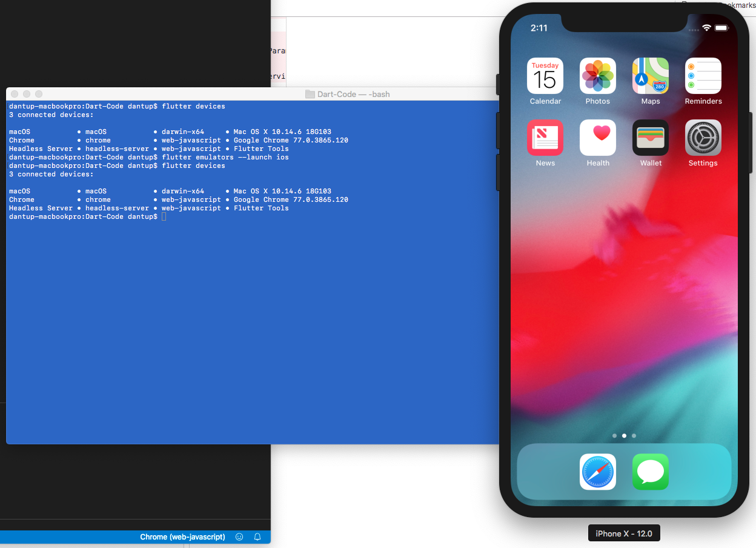Click the feedback smiley icon in status bar
Image resolution: width=756 pixels, height=548 pixels.
point(239,537)
